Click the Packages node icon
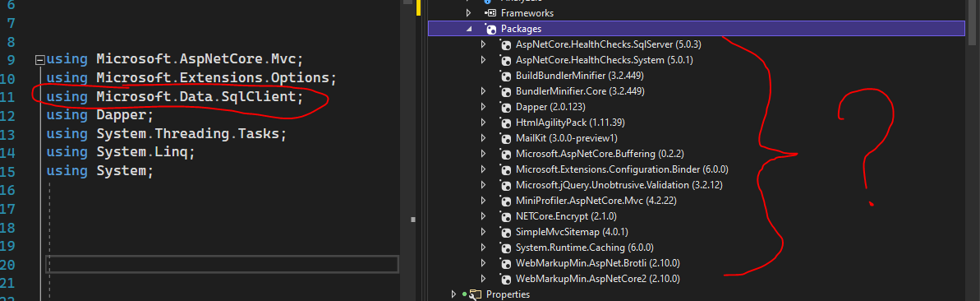The height and width of the screenshot is (301, 980). [490, 29]
